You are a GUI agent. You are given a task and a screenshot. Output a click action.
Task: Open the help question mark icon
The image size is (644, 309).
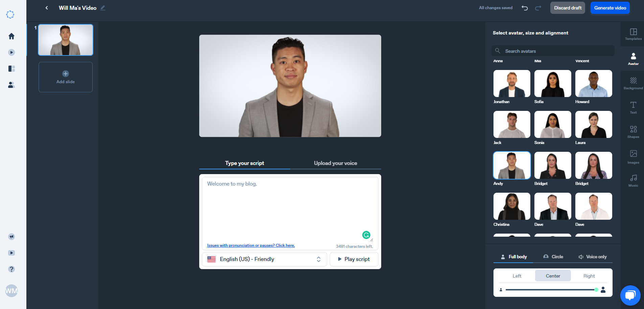(x=11, y=269)
